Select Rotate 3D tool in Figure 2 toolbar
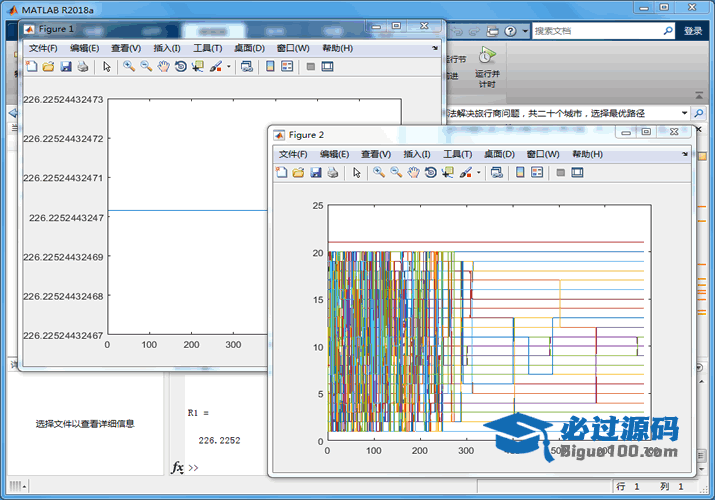The image size is (715, 500). pyautogui.click(x=430, y=172)
